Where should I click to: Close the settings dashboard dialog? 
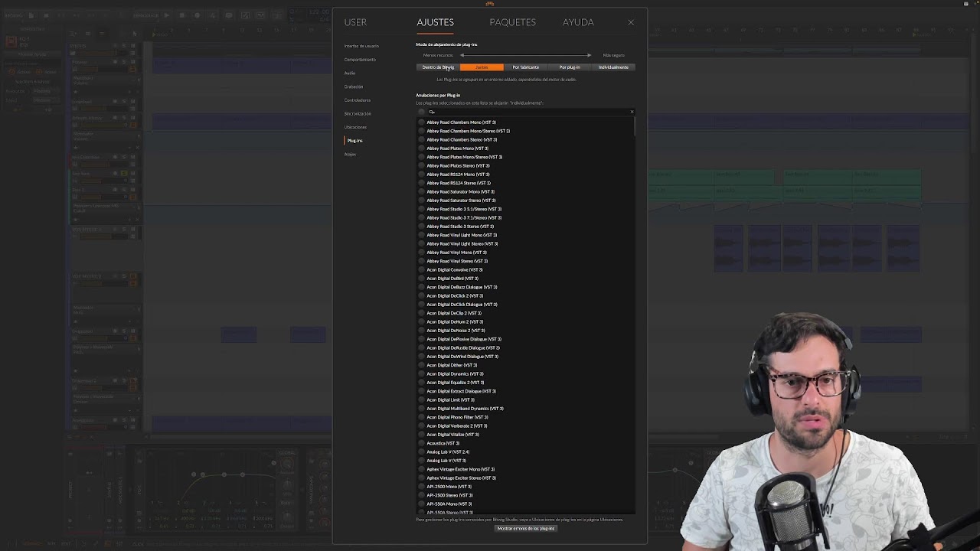(631, 22)
